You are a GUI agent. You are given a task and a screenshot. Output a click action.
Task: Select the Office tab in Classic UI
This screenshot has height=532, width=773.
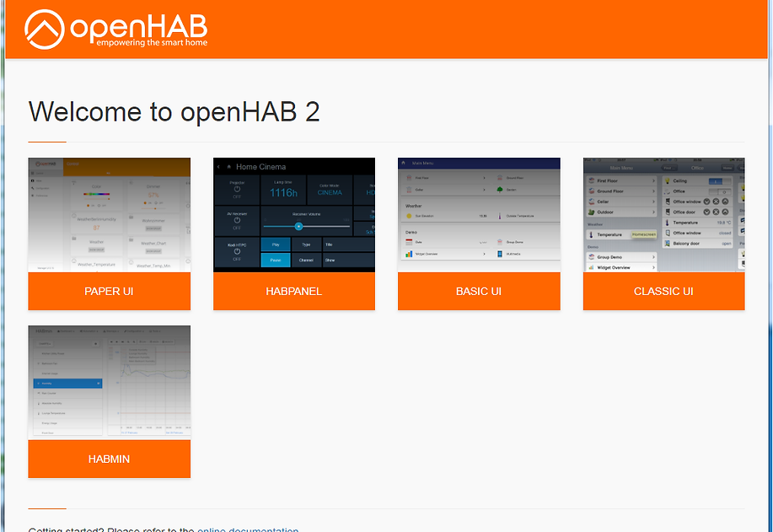click(x=697, y=168)
